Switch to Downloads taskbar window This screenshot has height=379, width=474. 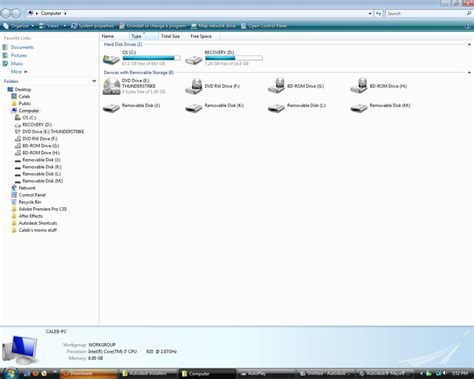pos(88,374)
